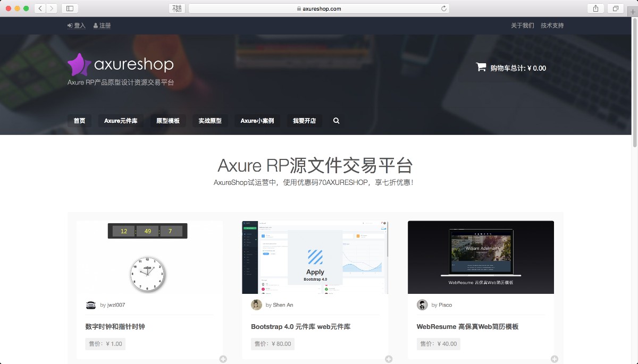The width and height of the screenshot is (638, 364).
Task: Open the 原型模板 menu item
Action: pos(168,121)
